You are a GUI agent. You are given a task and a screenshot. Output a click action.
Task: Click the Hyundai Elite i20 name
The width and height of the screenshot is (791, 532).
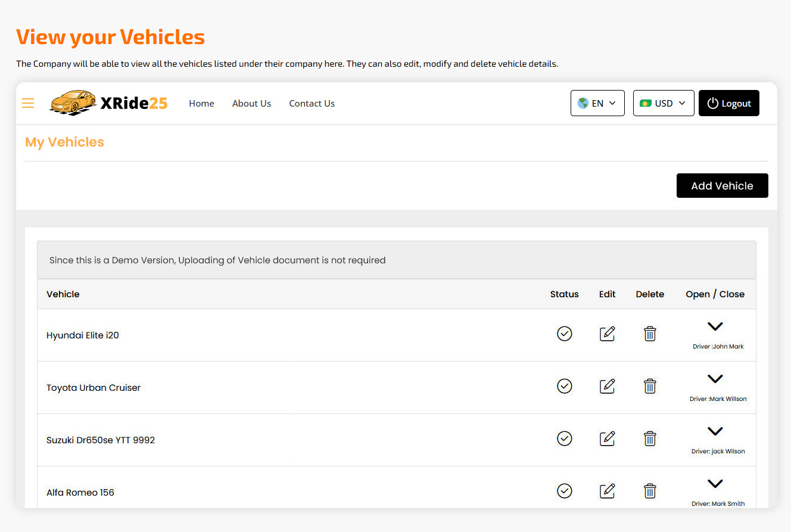click(83, 335)
